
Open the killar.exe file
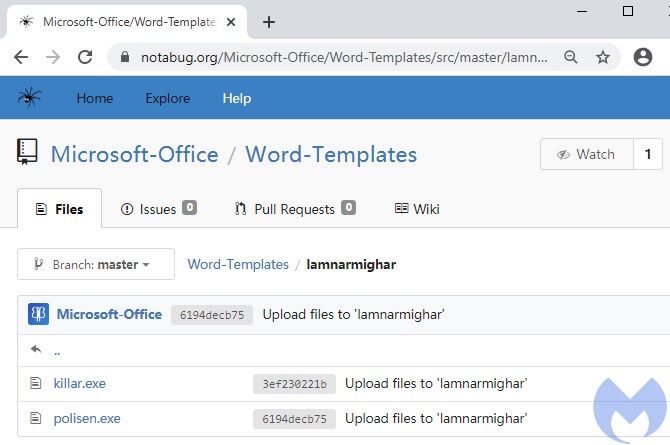tap(79, 383)
